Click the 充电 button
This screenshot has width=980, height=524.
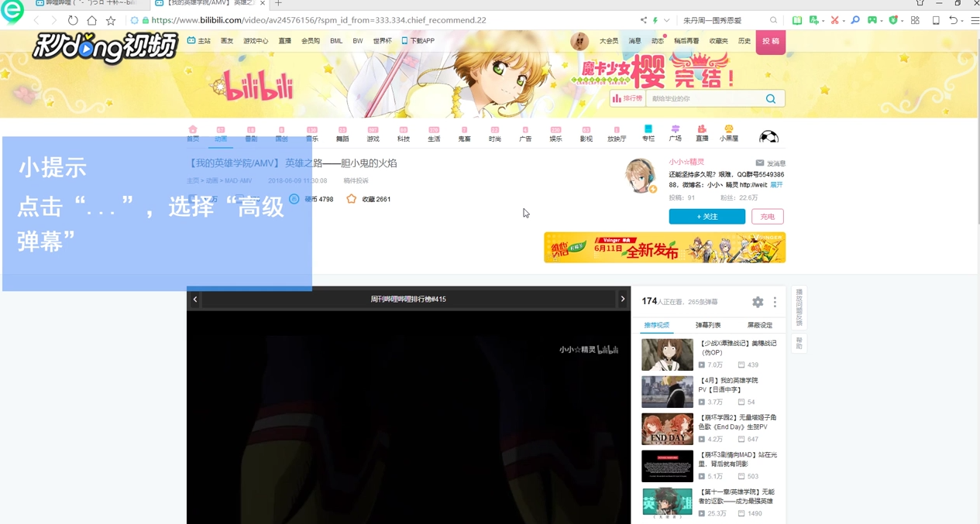(x=767, y=217)
